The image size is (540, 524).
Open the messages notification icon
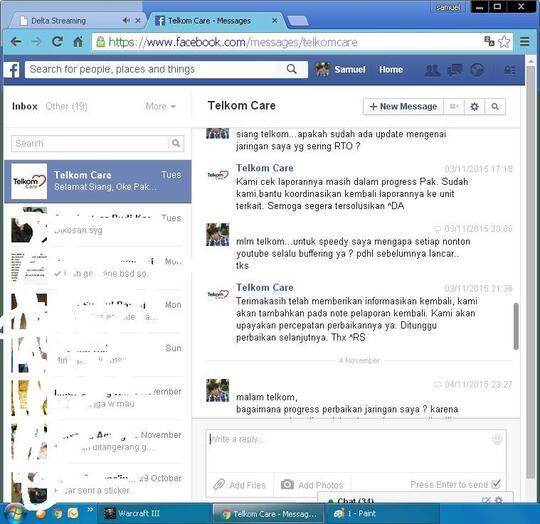click(x=455, y=70)
